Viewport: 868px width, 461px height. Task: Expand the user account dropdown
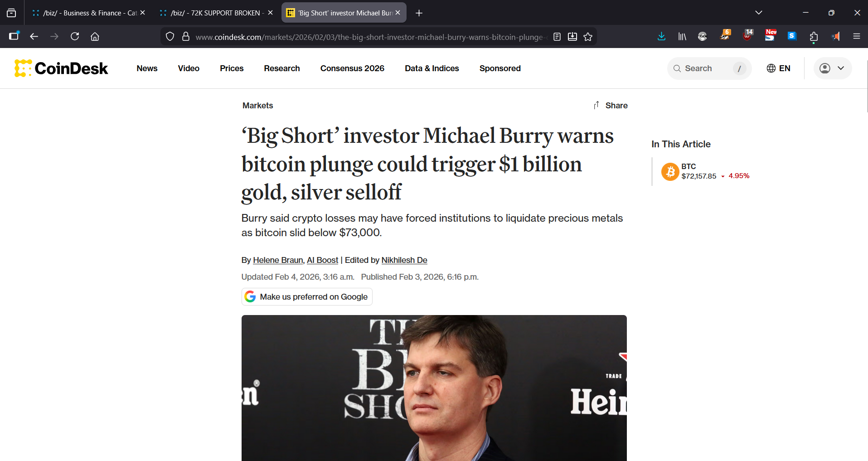[x=833, y=68]
